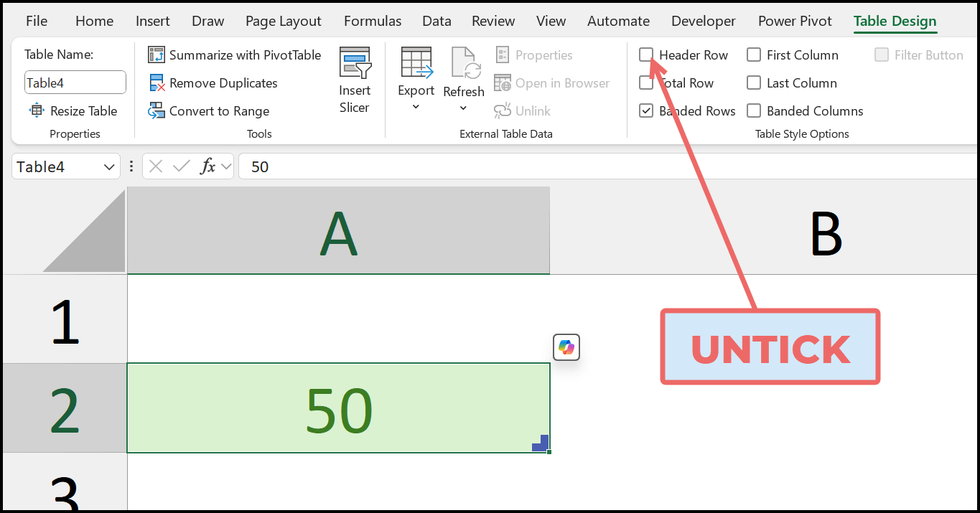Switch to the Formulas tab
This screenshot has height=513, width=980.
372,21
